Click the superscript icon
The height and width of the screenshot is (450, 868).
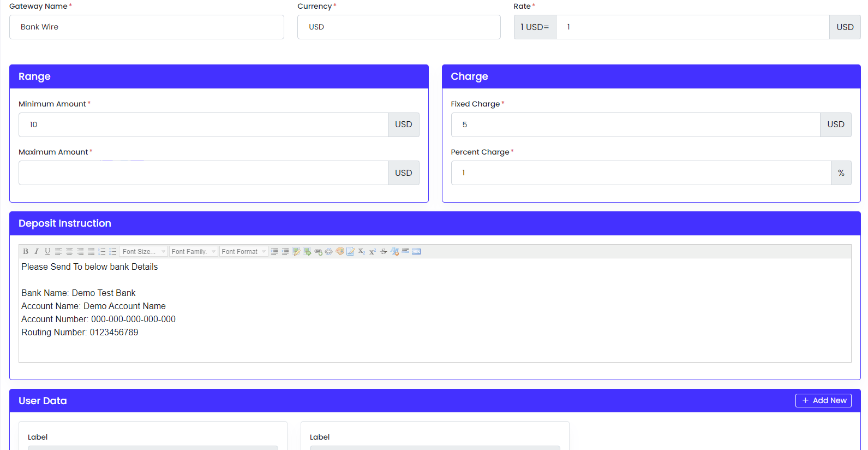373,251
